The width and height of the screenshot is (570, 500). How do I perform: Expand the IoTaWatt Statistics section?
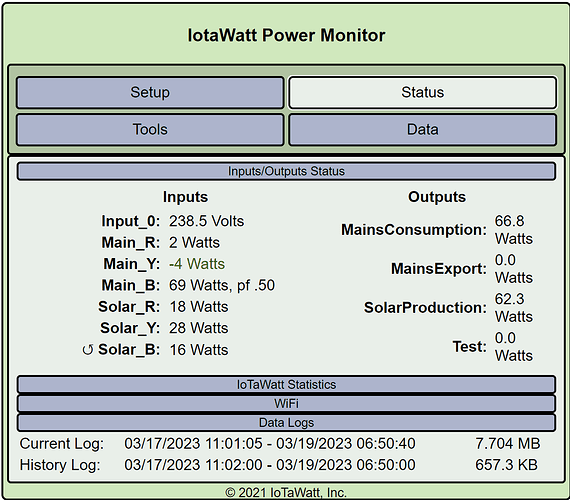coord(286,384)
